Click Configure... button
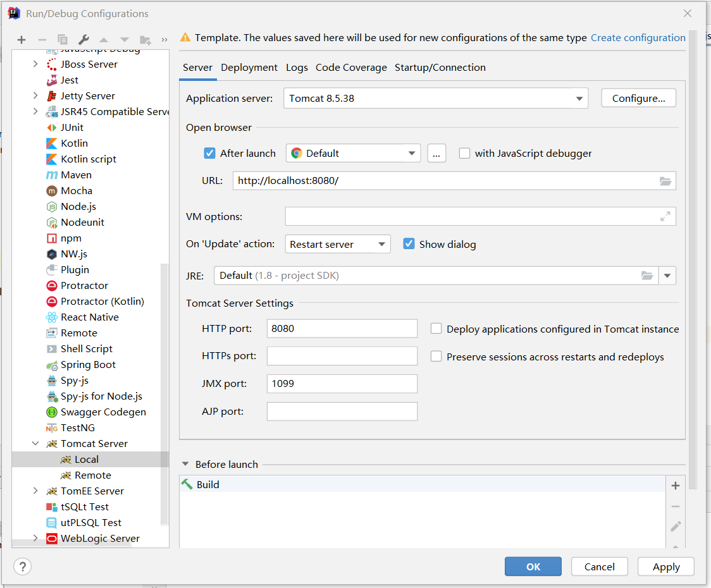Viewport: 711px width, 588px height. pos(638,99)
